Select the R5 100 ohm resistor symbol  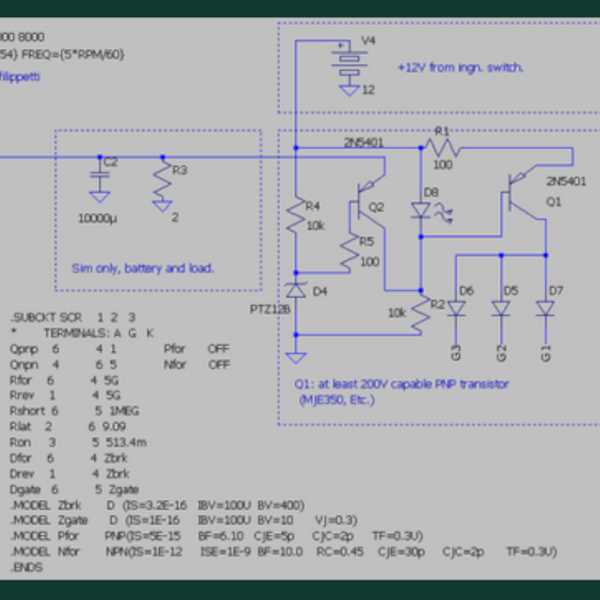[349, 253]
